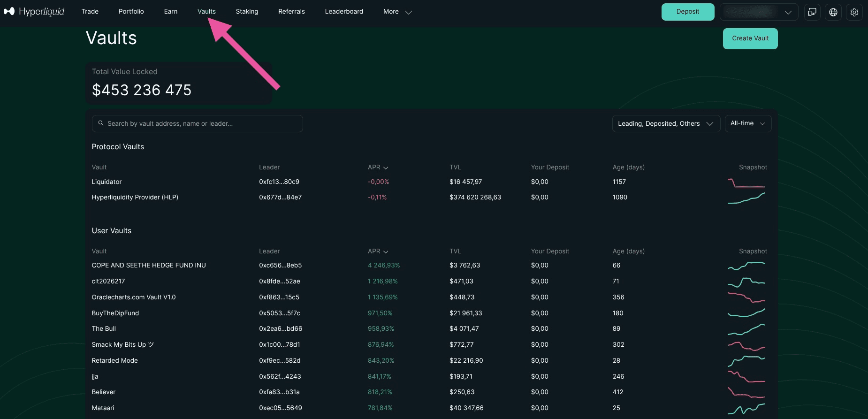
Task: Click the search magnifier icon
Action: click(x=101, y=123)
